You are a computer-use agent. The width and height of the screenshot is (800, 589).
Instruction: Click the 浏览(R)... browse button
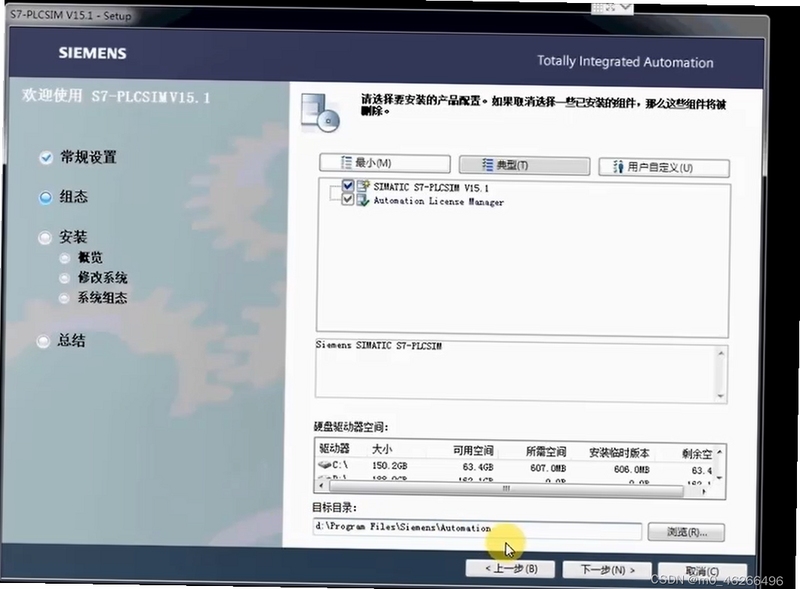pyautogui.click(x=686, y=532)
